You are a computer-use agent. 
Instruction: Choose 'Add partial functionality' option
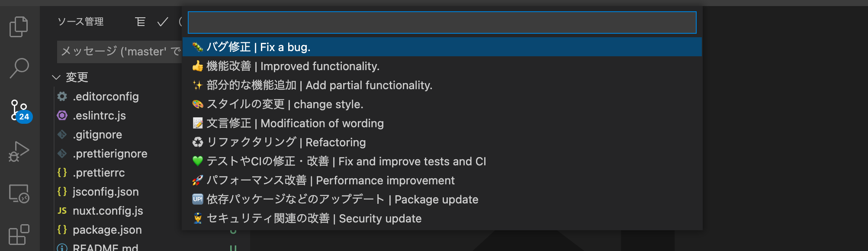pyautogui.click(x=319, y=85)
